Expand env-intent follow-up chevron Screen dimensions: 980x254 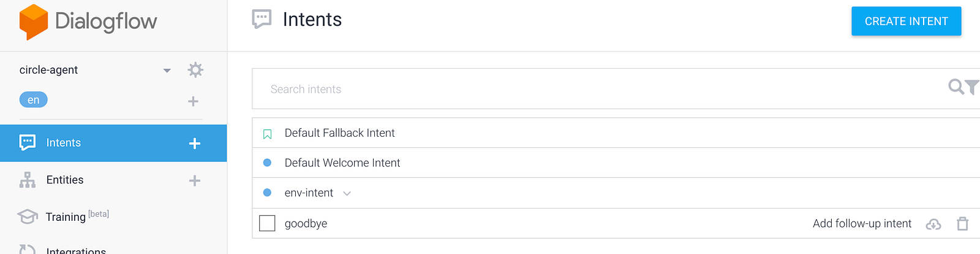347,193
